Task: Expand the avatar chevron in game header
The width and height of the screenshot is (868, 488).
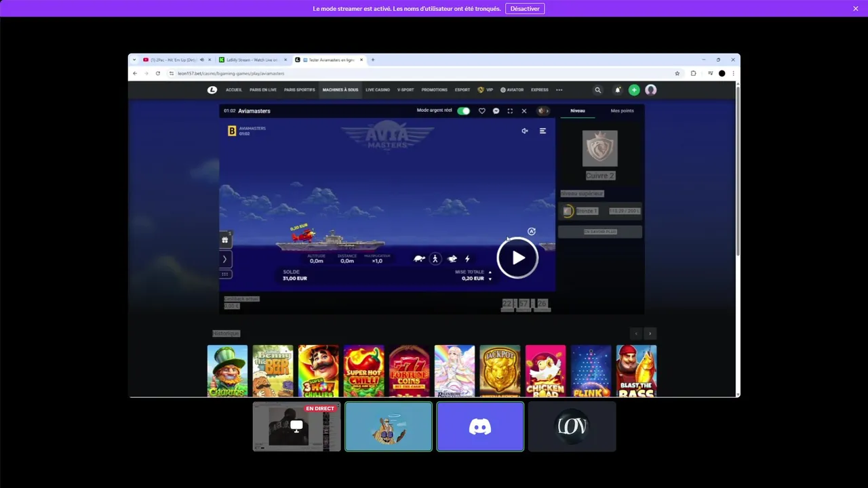Action: (x=543, y=110)
